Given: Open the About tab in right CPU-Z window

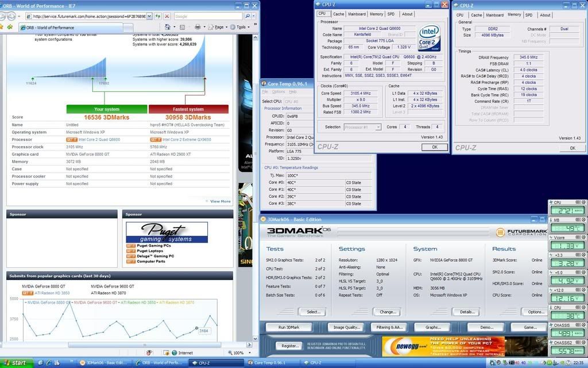Looking at the screenshot, I should click(x=546, y=15).
